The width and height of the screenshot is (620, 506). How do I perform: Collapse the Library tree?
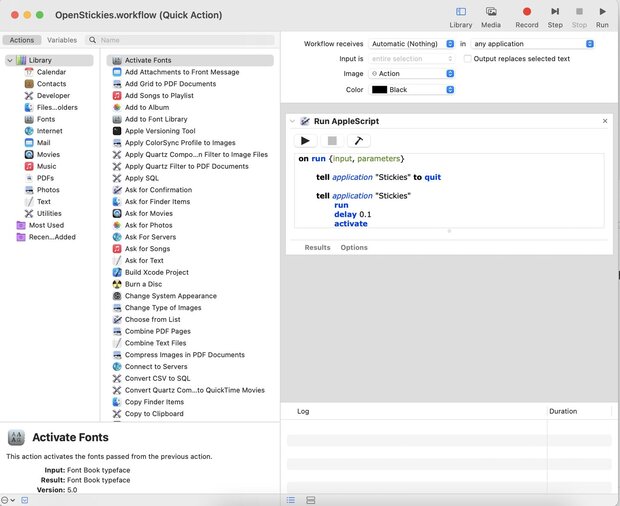click(x=10, y=60)
